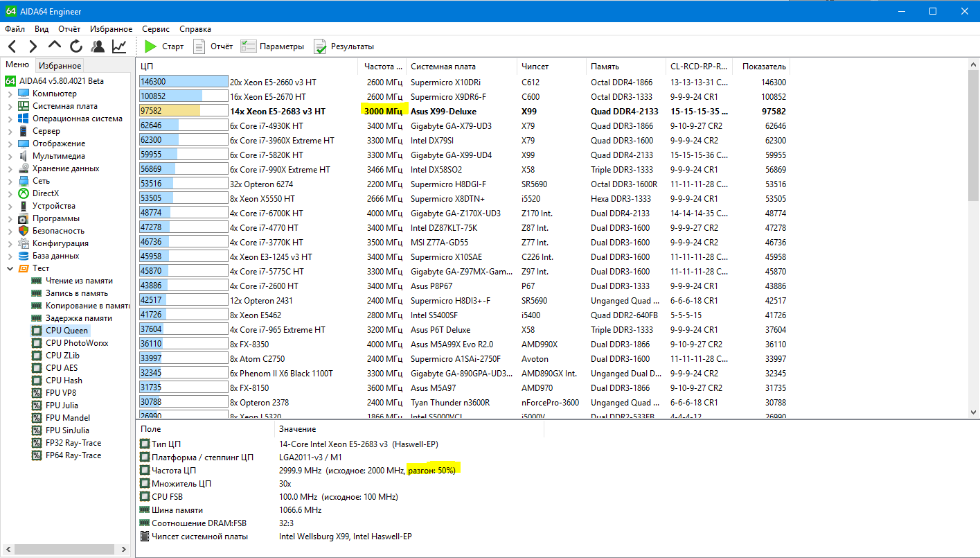The width and height of the screenshot is (980, 558).
Task: Open the Избранное menu in the menu bar
Action: [111, 29]
